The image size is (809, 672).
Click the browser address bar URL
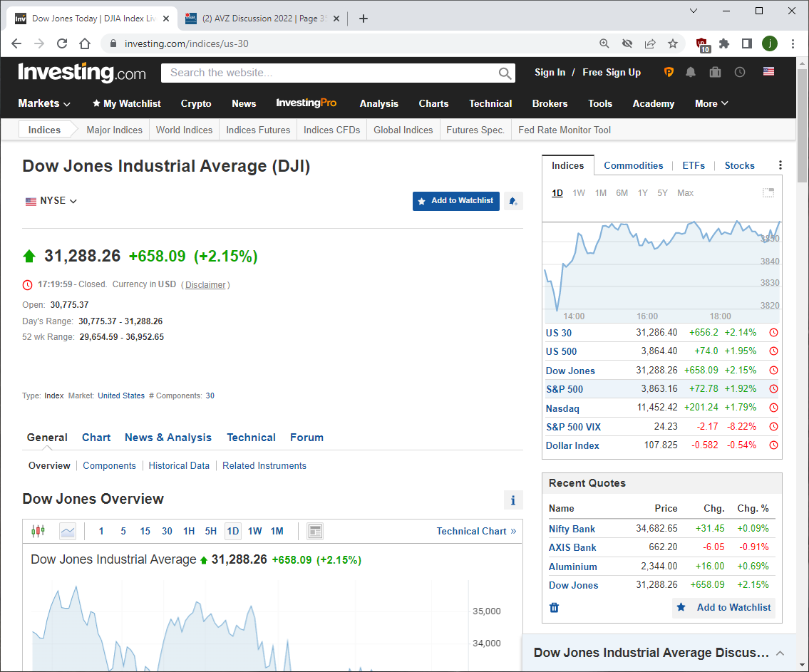coord(186,44)
